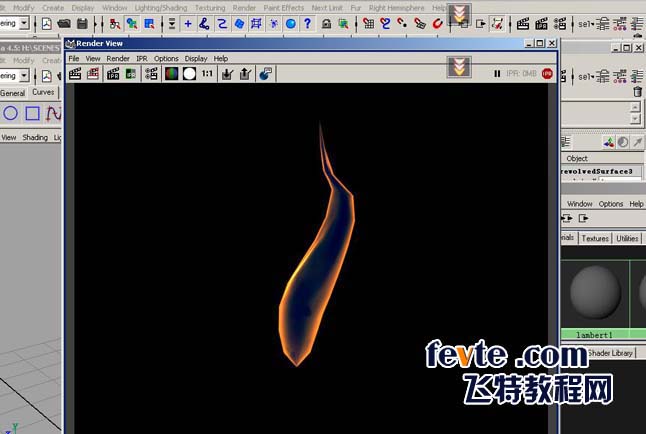
Task: Open Render View View menu
Action: (x=93, y=59)
